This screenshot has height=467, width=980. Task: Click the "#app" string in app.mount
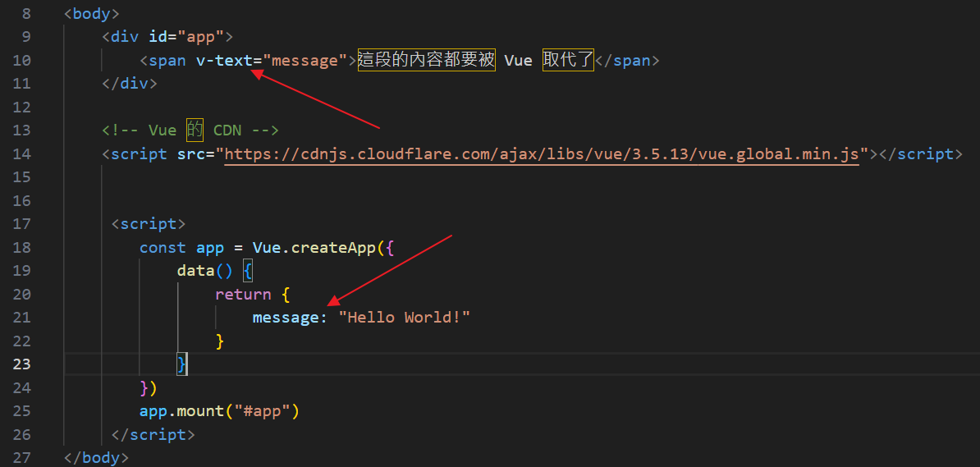pyautogui.click(x=262, y=411)
